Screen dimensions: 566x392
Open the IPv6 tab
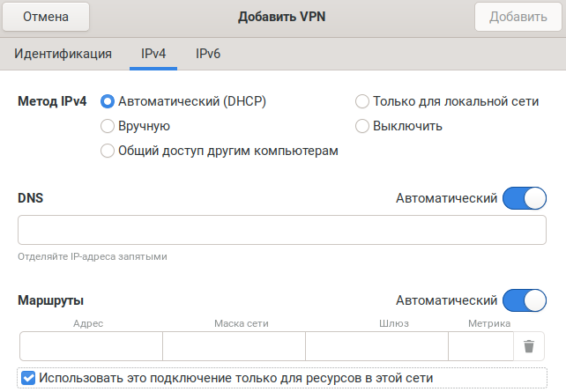pos(208,54)
